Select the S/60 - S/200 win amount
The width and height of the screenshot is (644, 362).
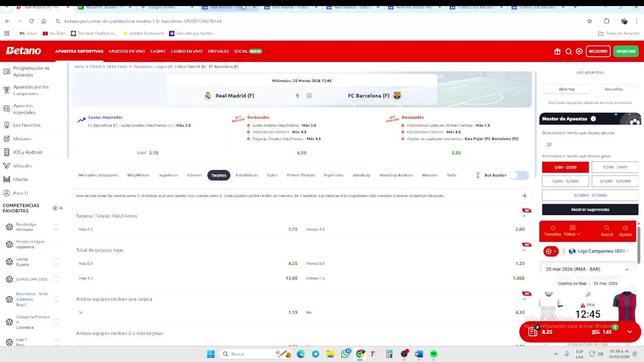point(565,167)
